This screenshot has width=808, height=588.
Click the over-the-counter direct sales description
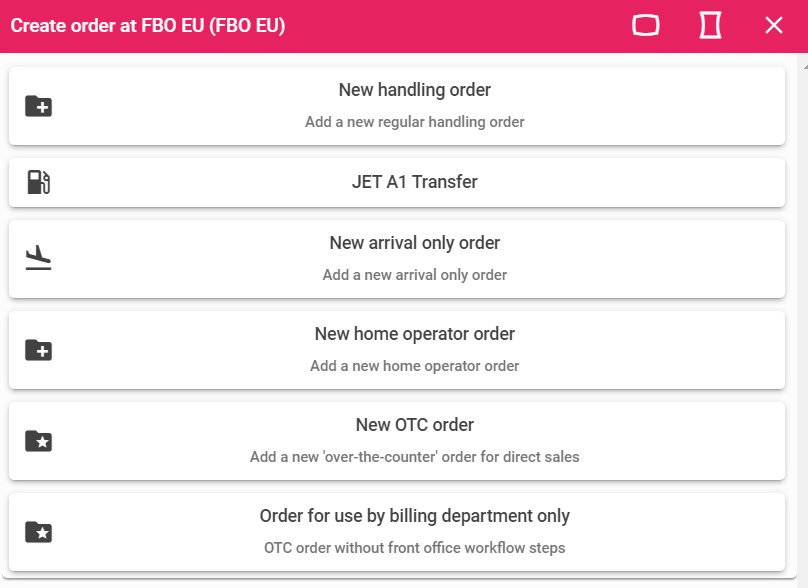(415, 457)
